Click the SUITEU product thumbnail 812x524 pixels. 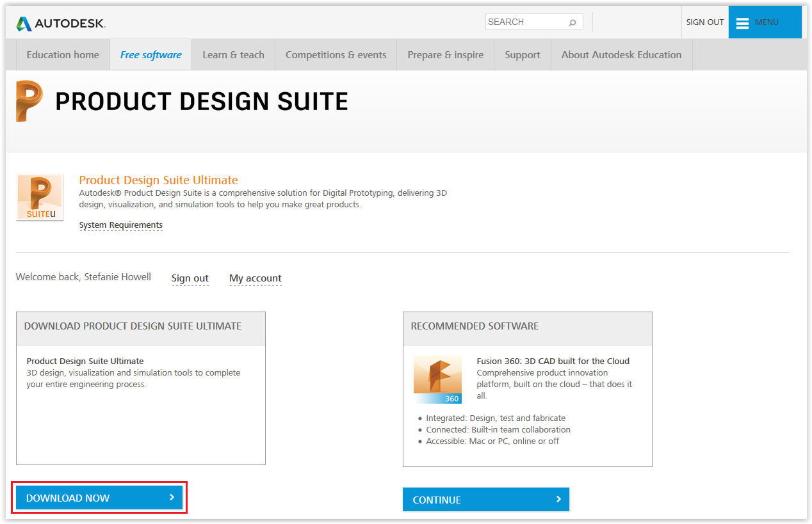click(x=40, y=198)
